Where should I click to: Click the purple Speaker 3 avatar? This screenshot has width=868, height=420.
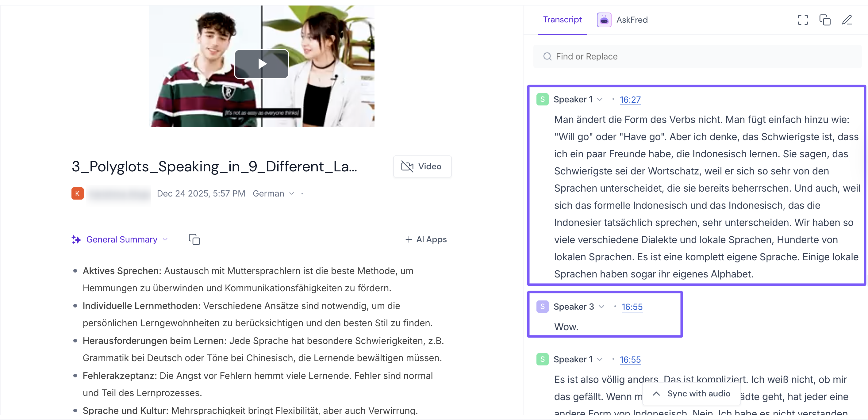tap(542, 307)
